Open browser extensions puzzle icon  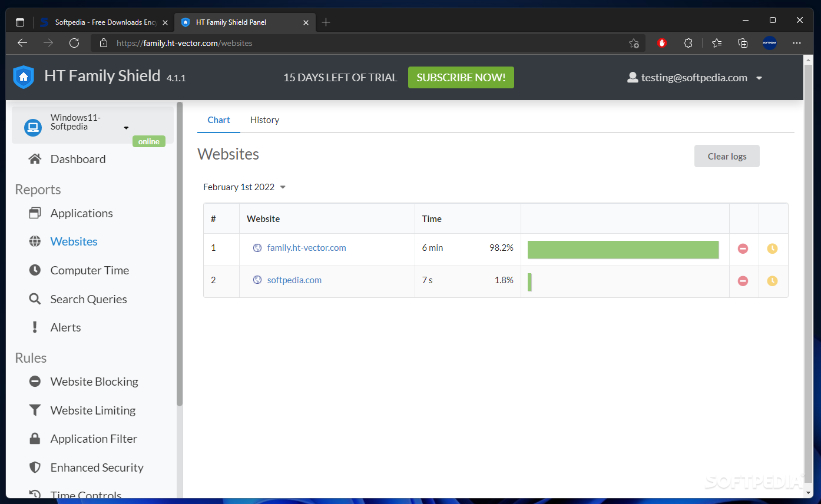tap(688, 43)
